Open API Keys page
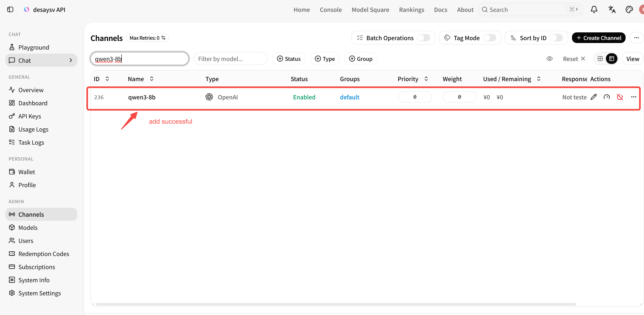This screenshot has height=315, width=644. 41,116
